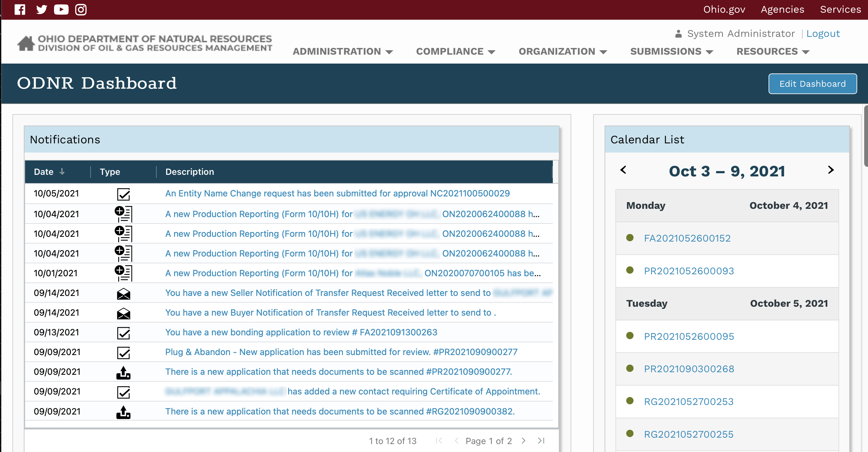This screenshot has height=452, width=868.
Task: Open Production Reporting ON2020070700105 notification
Action: click(x=353, y=273)
